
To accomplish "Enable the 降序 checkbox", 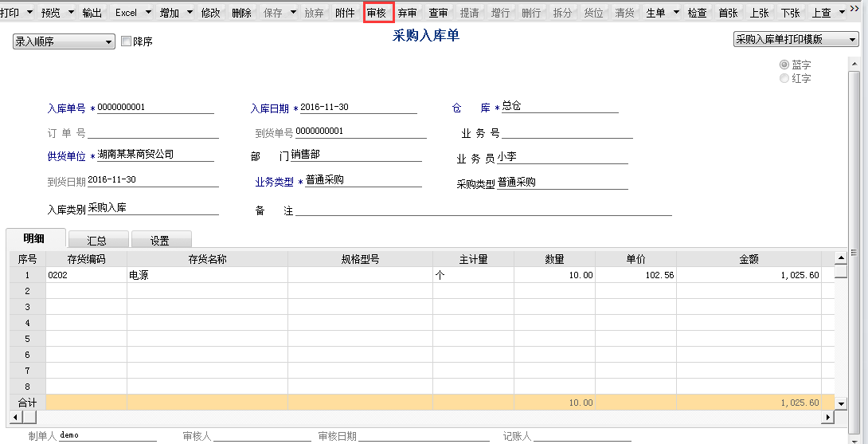I will click(126, 41).
